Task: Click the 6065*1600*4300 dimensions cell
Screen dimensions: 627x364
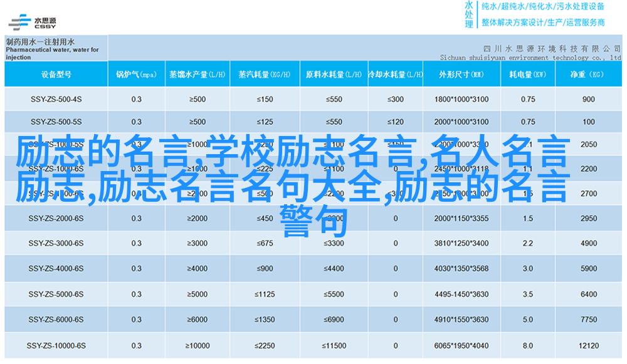Action: [x=461, y=345]
